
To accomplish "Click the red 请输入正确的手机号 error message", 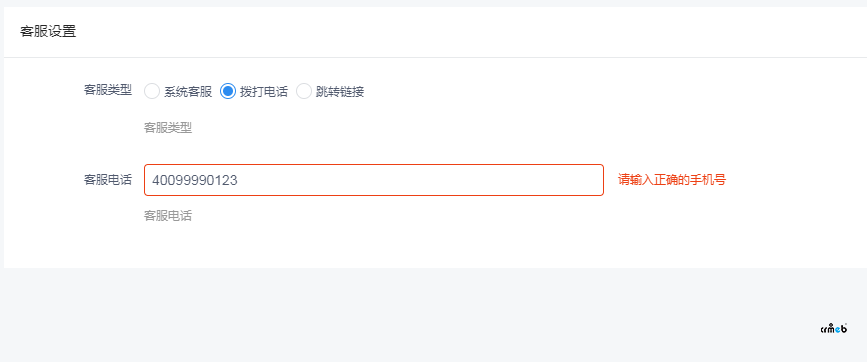I will click(x=672, y=180).
